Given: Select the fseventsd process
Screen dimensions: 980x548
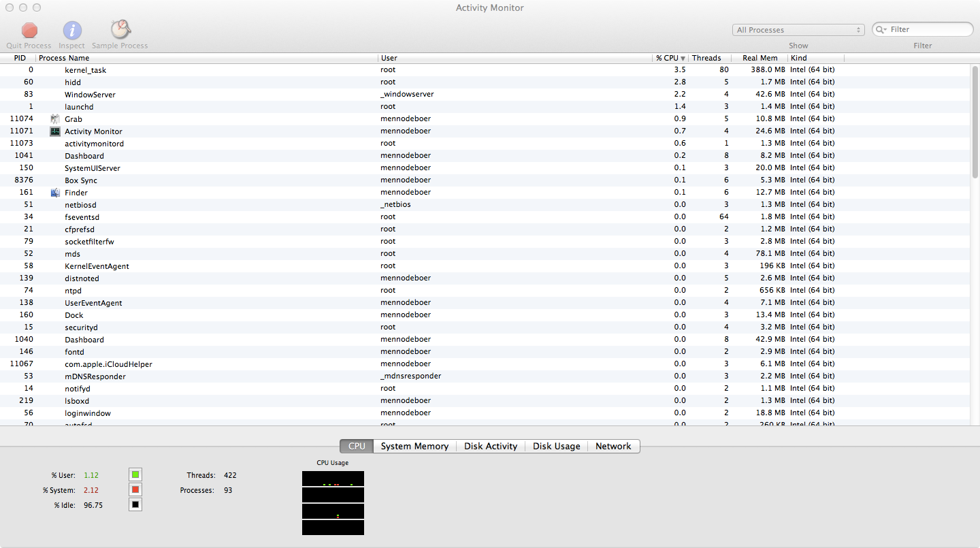Looking at the screenshot, I should click(x=485, y=217).
